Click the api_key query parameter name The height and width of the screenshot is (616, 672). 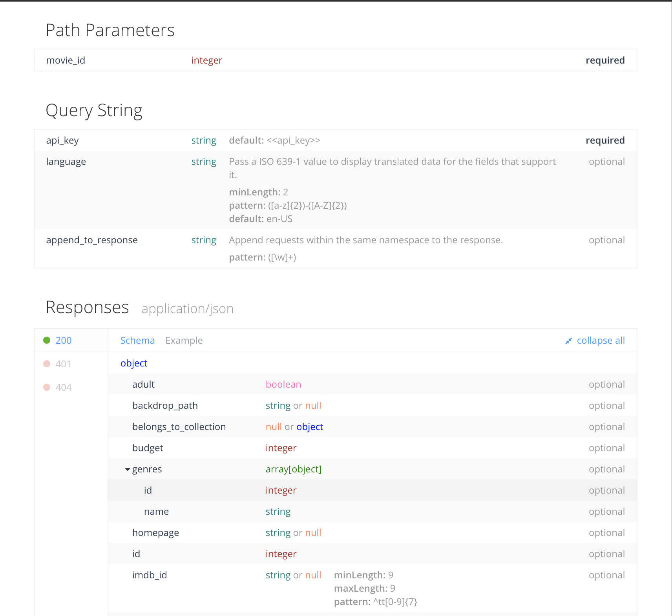(x=62, y=140)
